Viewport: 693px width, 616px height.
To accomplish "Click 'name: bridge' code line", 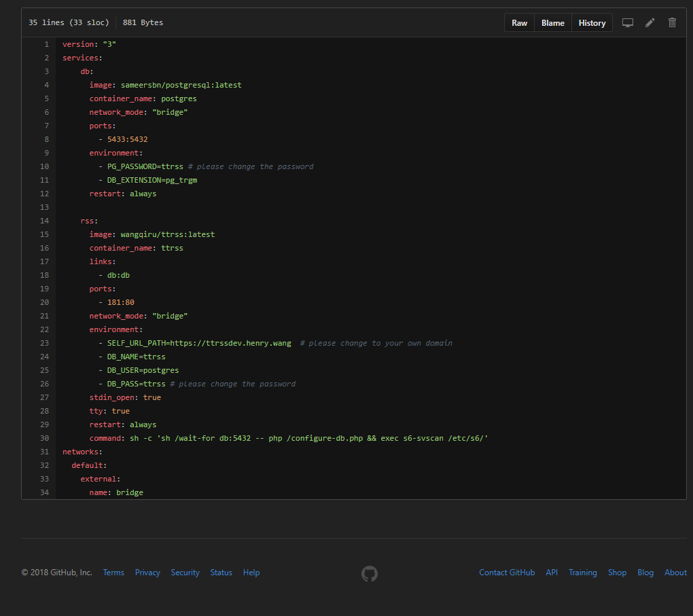I will (x=116, y=492).
